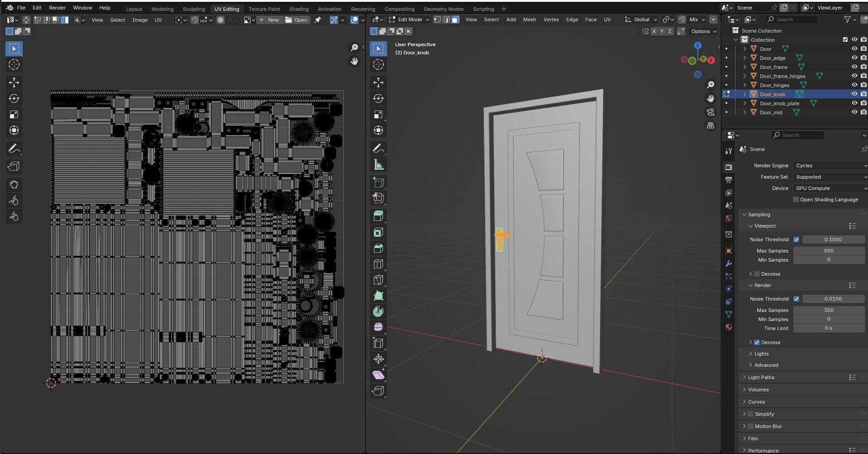Select the Edge Slide tool
The height and width of the screenshot is (454, 868).
tap(378, 343)
